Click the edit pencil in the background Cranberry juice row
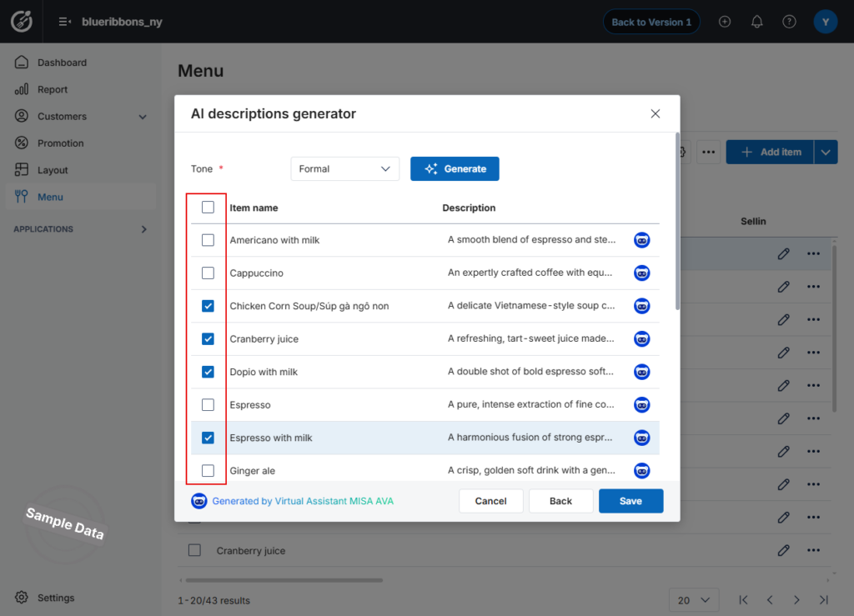The height and width of the screenshot is (616, 854). coord(783,550)
